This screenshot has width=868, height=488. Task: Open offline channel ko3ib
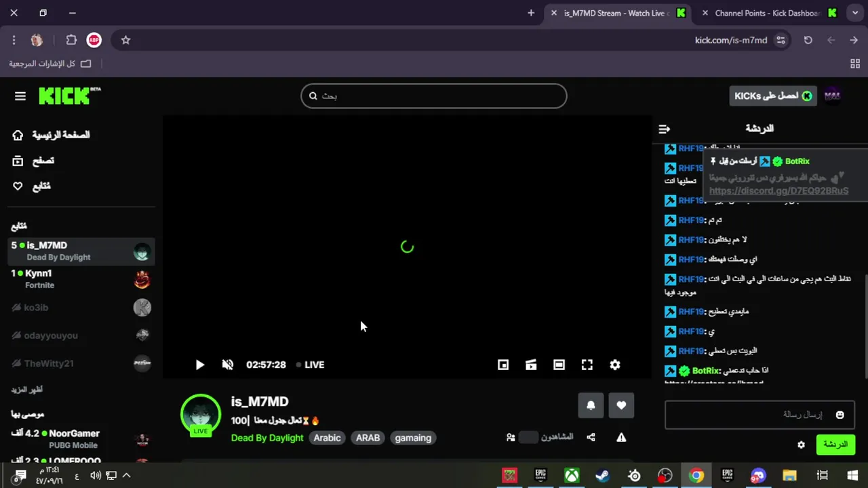coord(81,307)
